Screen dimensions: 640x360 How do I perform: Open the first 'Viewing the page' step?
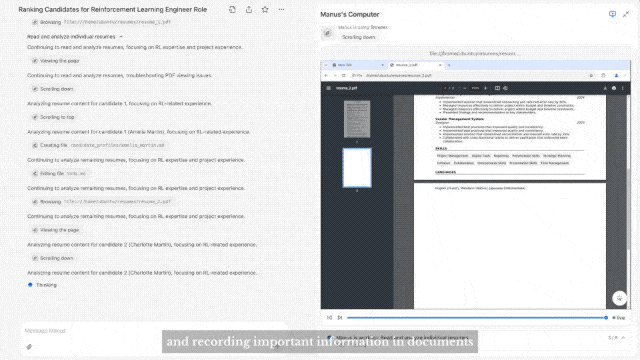pyautogui.click(x=56, y=61)
